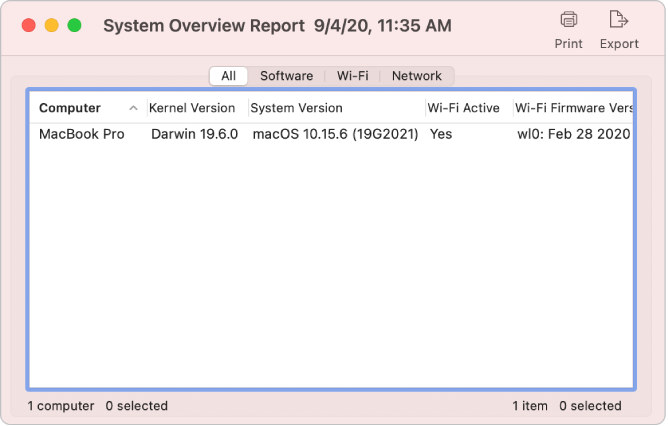Sort by Kernel Version column header
Image resolution: width=668 pixels, height=426 pixels.
(192, 108)
